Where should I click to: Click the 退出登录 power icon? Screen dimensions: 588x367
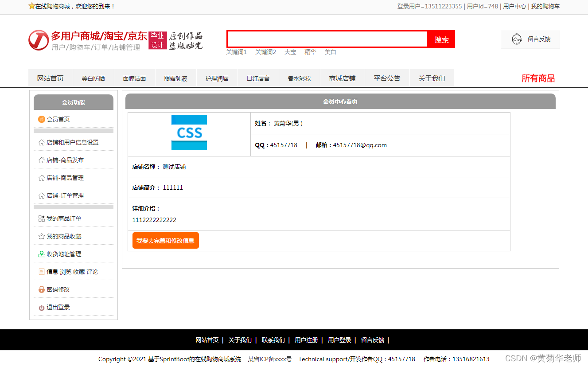click(x=41, y=307)
